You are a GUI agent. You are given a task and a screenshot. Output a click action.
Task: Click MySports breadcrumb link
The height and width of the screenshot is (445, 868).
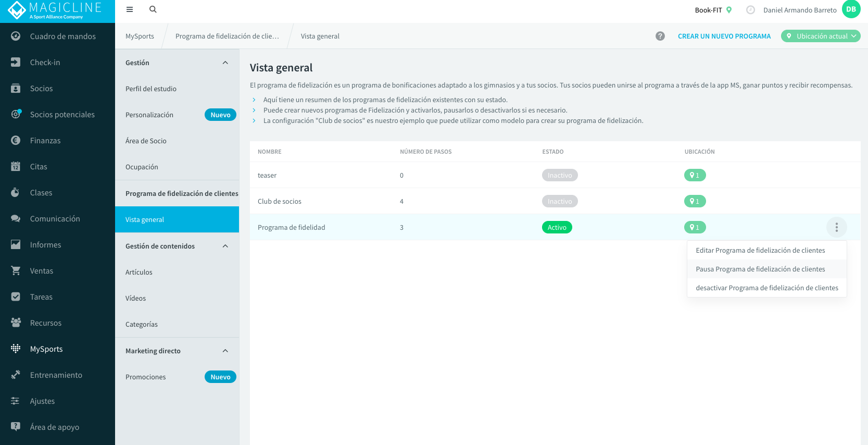click(x=140, y=36)
